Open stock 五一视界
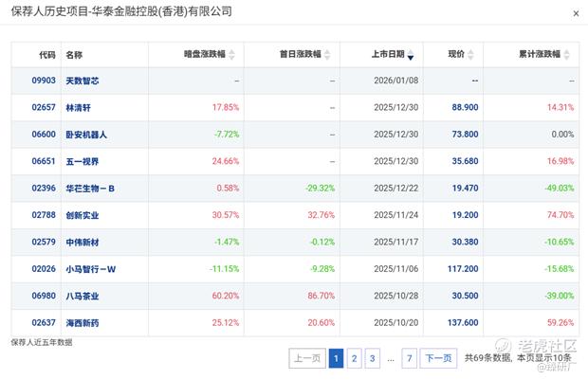588x380 pixels. pyautogui.click(x=83, y=161)
